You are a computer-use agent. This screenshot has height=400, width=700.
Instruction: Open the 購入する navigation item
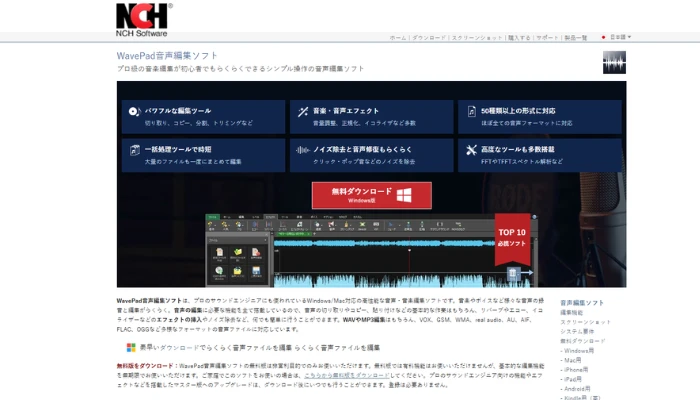(x=519, y=38)
